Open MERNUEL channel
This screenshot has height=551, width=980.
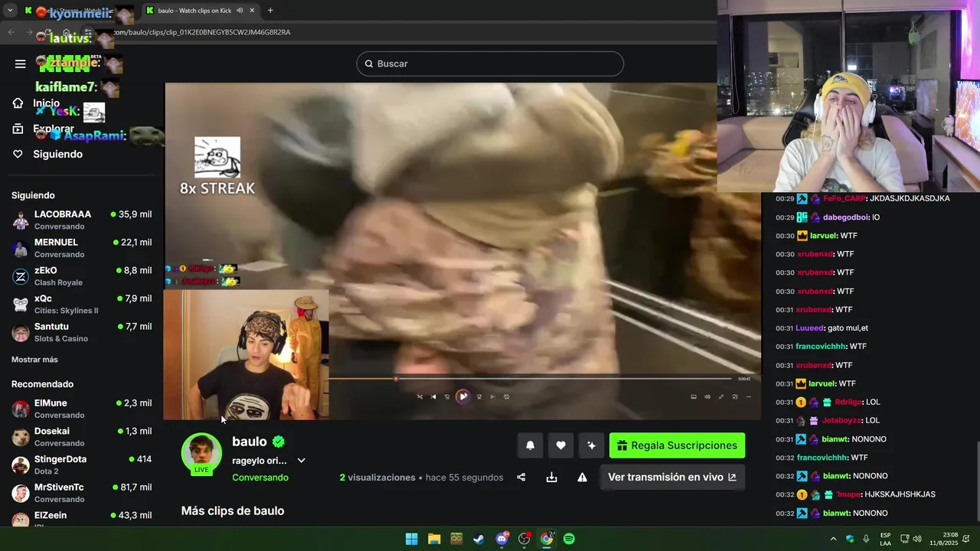pyautogui.click(x=82, y=248)
